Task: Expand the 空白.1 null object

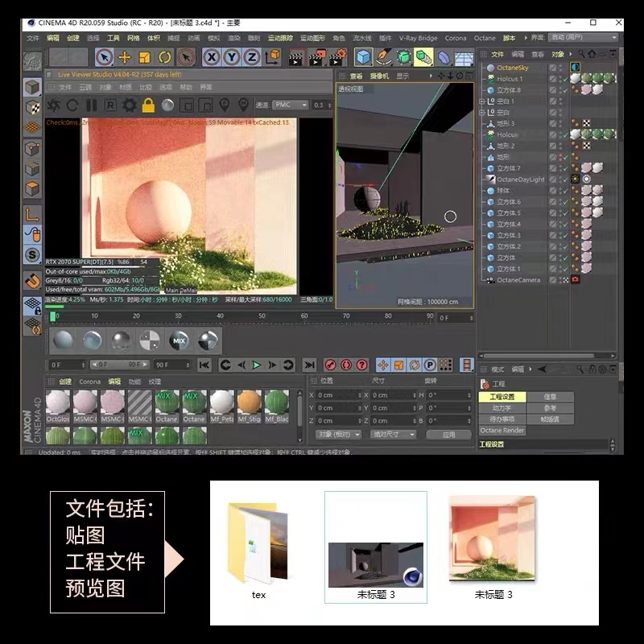Action: coord(483,101)
